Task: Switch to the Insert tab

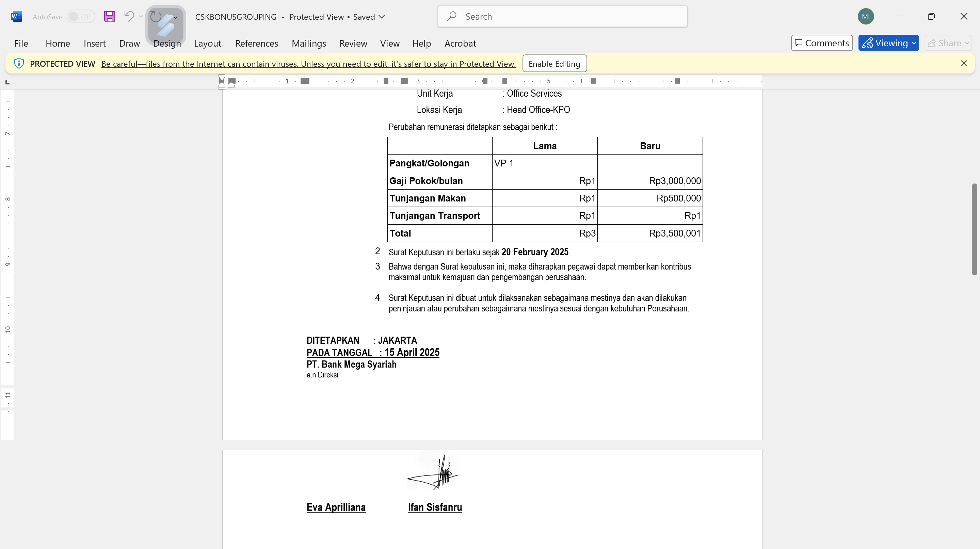Action: pyautogui.click(x=94, y=43)
